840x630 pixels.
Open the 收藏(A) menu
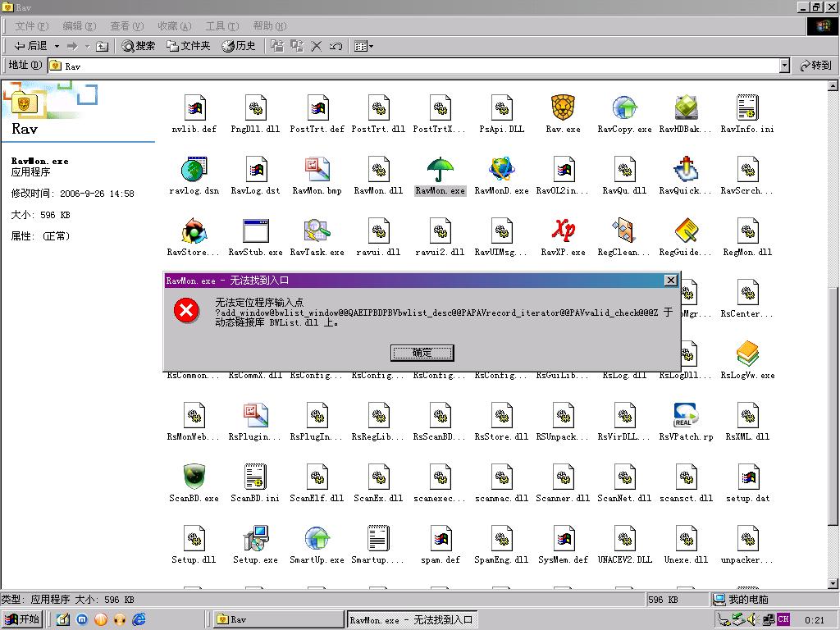pos(175,25)
